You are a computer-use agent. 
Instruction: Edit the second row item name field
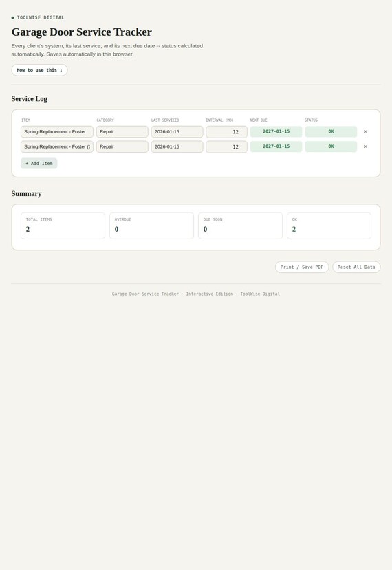pos(56,146)
